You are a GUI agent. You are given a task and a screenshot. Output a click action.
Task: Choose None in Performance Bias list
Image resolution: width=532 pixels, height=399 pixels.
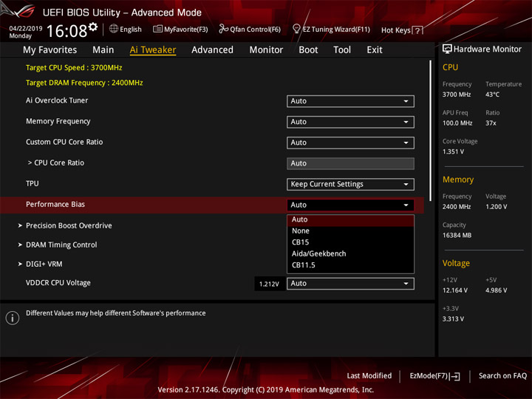350,231
